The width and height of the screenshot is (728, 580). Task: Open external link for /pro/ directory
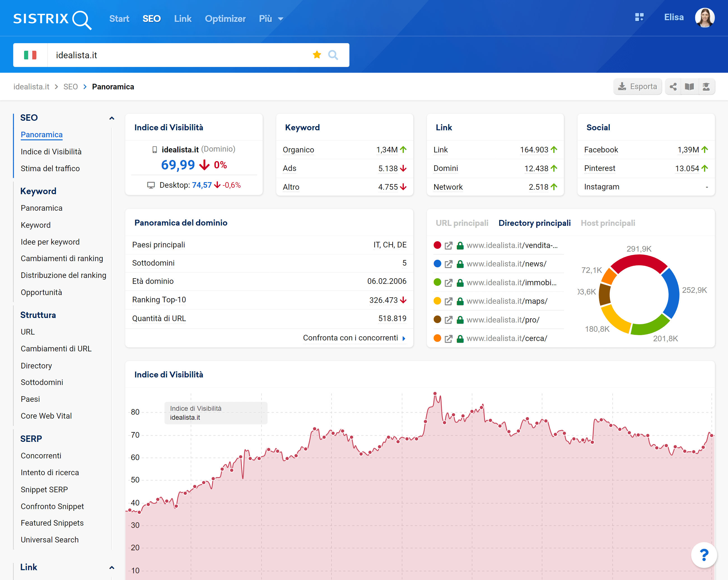(x=448, y=320)
